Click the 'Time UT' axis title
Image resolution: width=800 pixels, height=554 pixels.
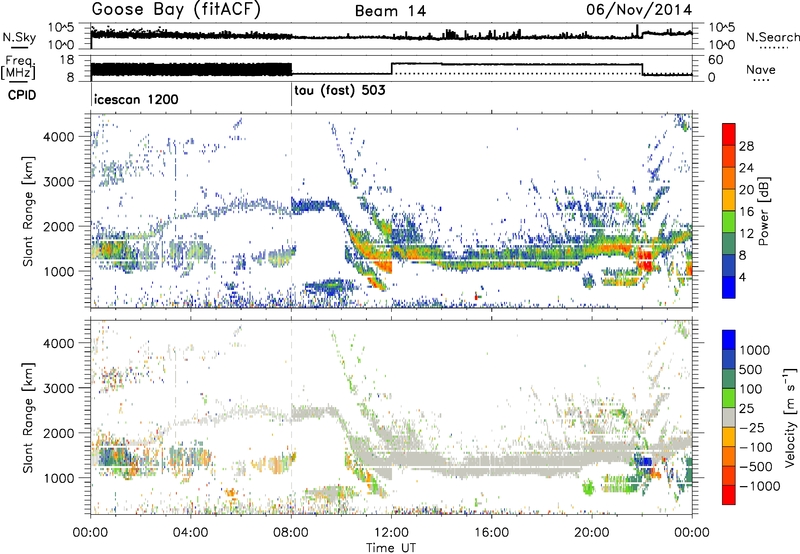pos(391,547)
